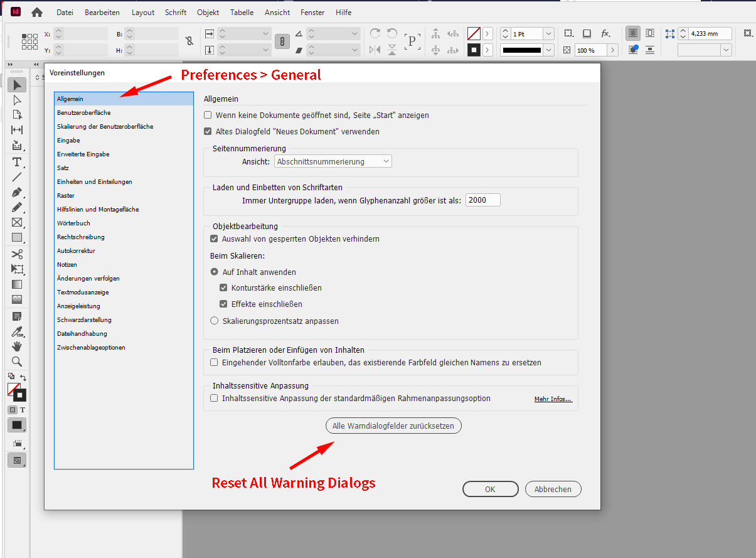The image size is (756, 558).
Task: Select the Wörterbuch preferences category
Action: 73,223
